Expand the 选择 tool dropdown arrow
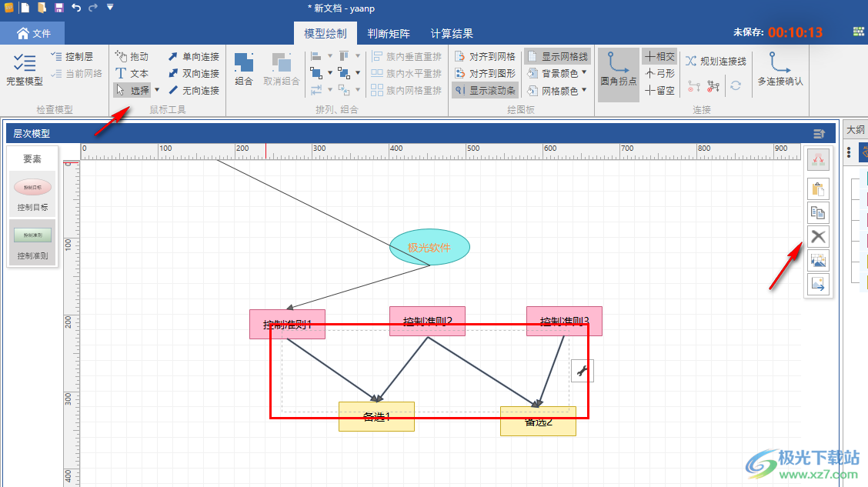The width and height of the screenshot is (868, 487). (157, 90)
